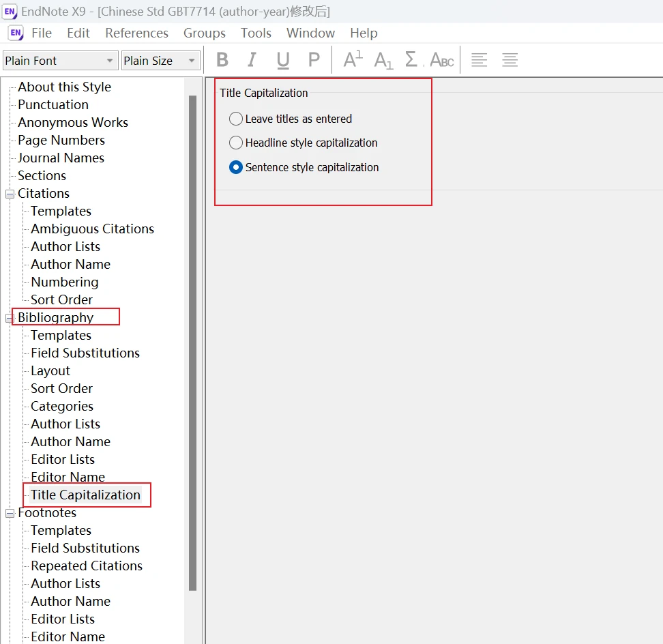This screenshot has height=644, width=663.
Task: Apply Bold formatting from toolbar
Action: pos(222,60)
